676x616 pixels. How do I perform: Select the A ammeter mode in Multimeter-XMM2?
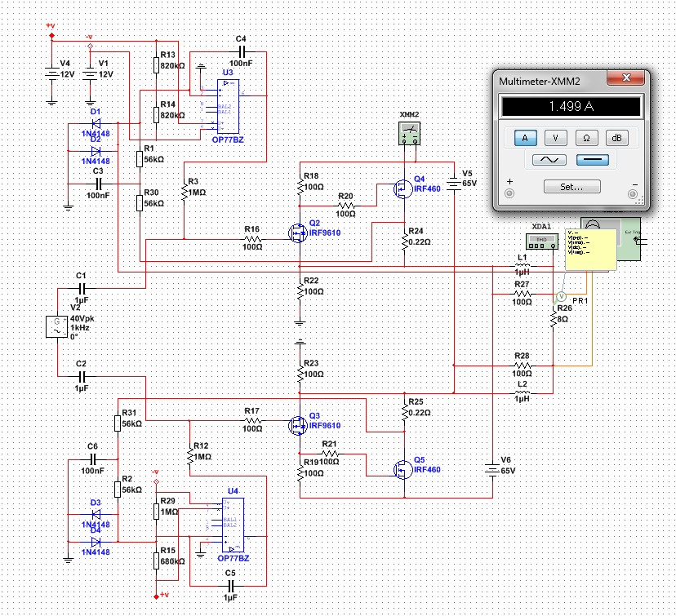(525, 138)
